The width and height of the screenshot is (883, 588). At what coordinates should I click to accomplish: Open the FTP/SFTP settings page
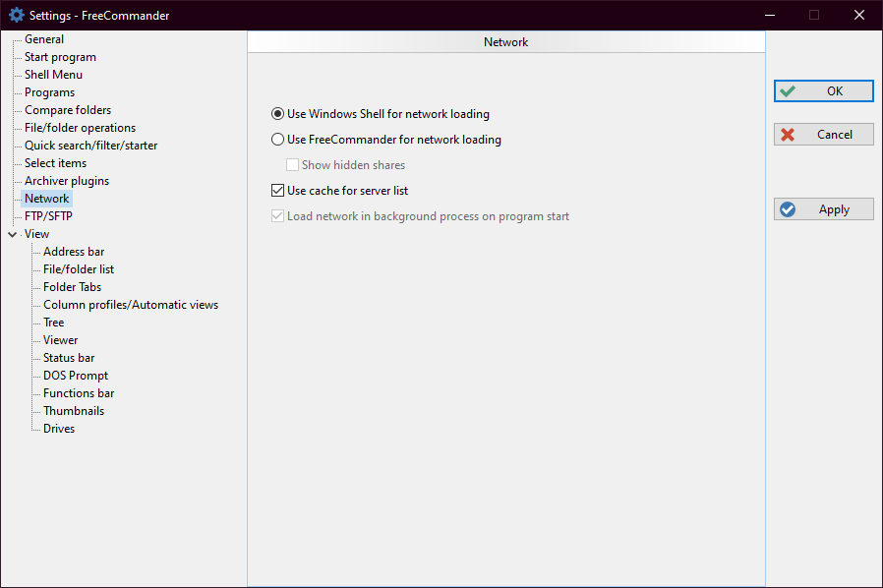[x=49, y=216]
